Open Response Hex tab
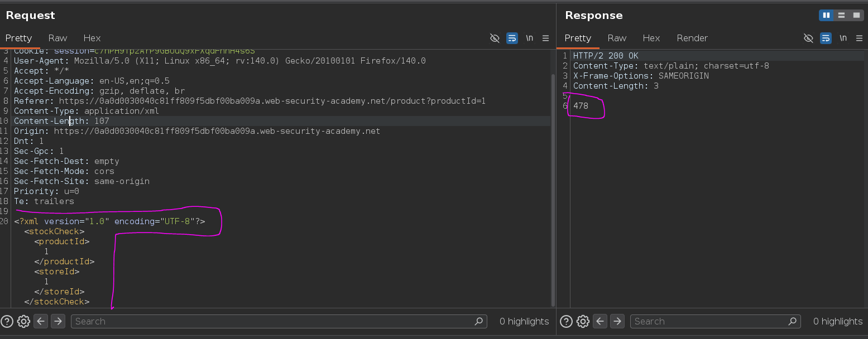868x339 pixels. 651,38
